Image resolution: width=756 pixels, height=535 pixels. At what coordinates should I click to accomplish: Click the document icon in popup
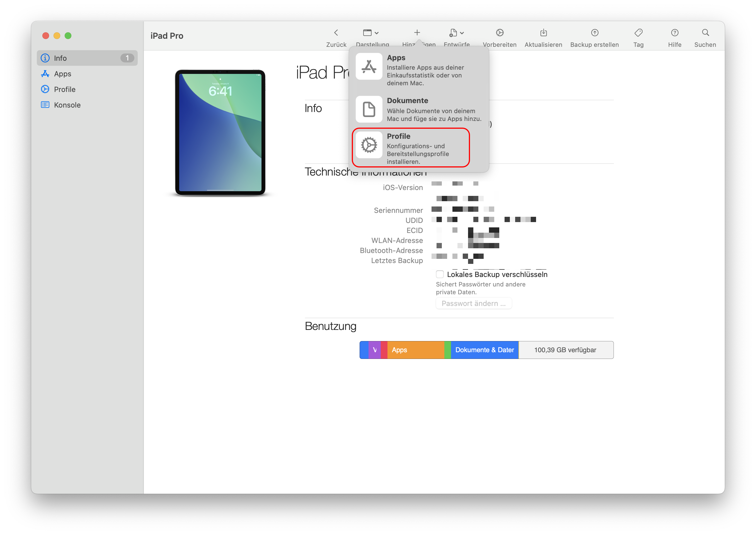point(369,110)
